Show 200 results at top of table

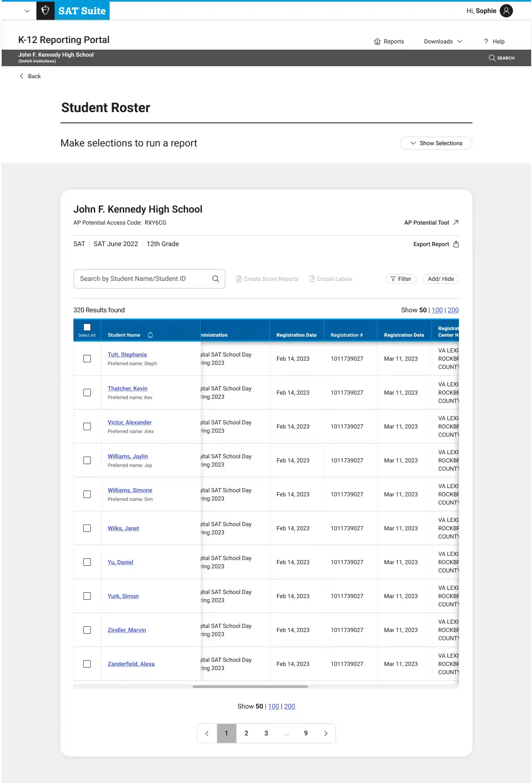pyautogui.click(x=453, y=310)
